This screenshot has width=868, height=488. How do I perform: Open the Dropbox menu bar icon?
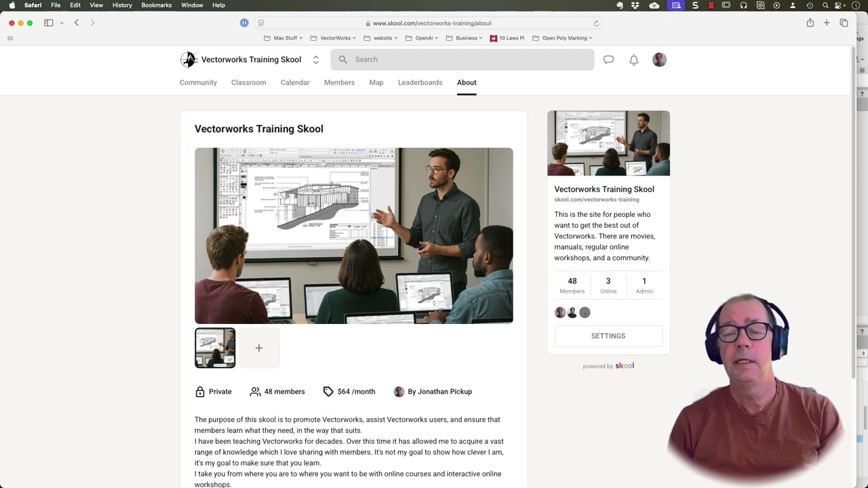coord(635,5)
